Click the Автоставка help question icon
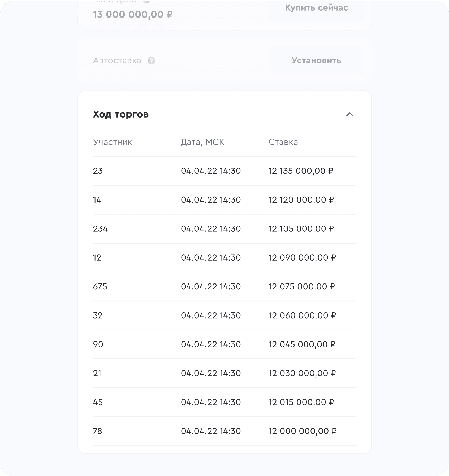 tap(151, 61)
